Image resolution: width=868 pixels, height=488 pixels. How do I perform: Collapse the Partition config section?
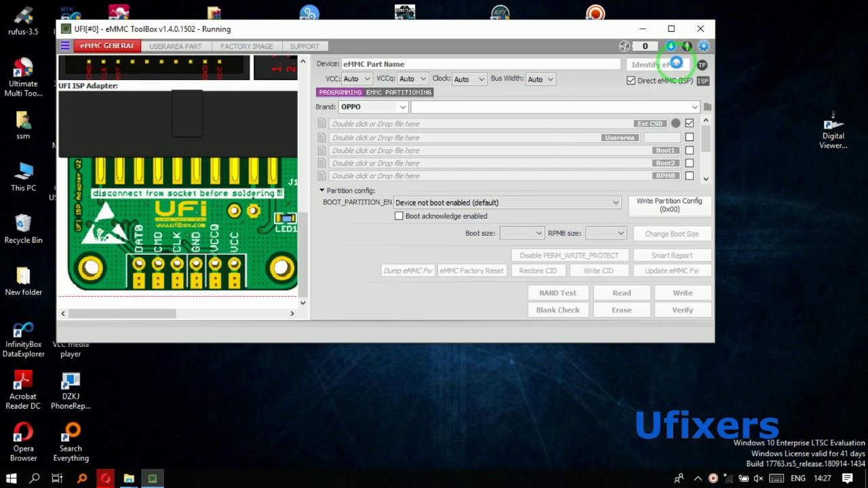(x=321, y=190)
